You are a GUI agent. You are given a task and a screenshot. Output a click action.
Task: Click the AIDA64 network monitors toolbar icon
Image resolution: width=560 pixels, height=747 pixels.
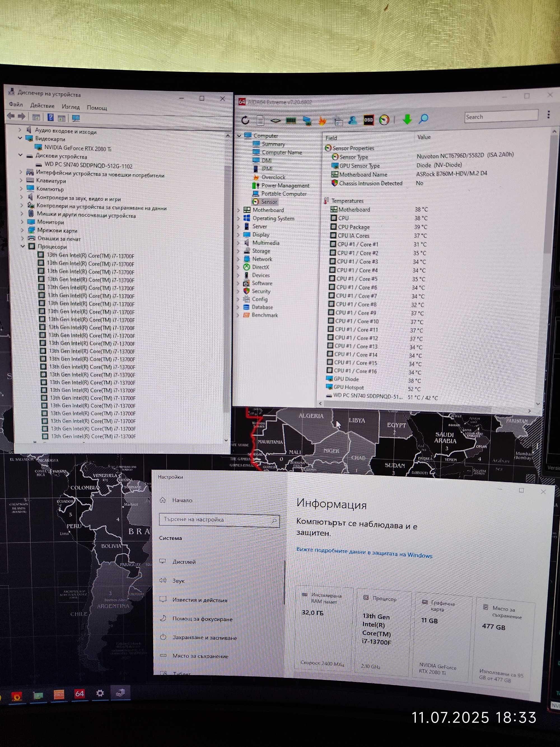coord(307,120)
